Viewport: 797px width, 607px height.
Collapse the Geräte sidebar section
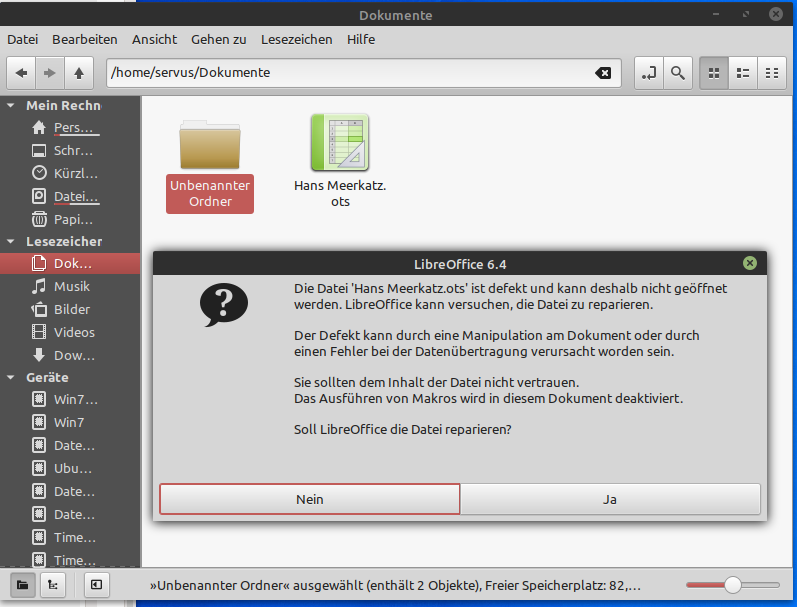[x=10, y=377]
